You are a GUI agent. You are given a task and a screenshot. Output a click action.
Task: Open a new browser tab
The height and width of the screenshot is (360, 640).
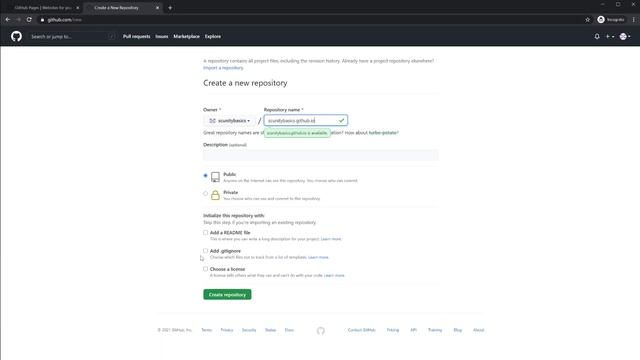170,8
